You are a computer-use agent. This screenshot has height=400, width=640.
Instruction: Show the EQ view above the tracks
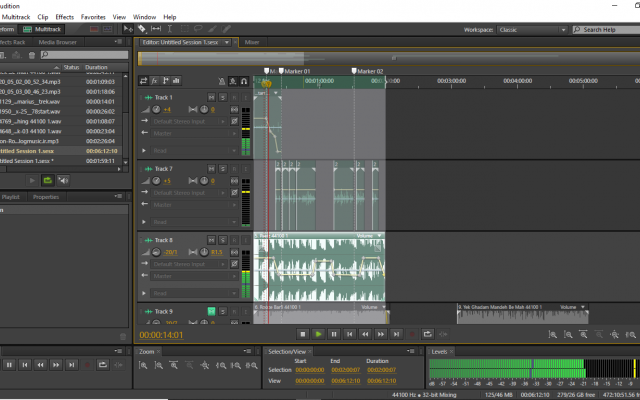click(x=176, y=81)
